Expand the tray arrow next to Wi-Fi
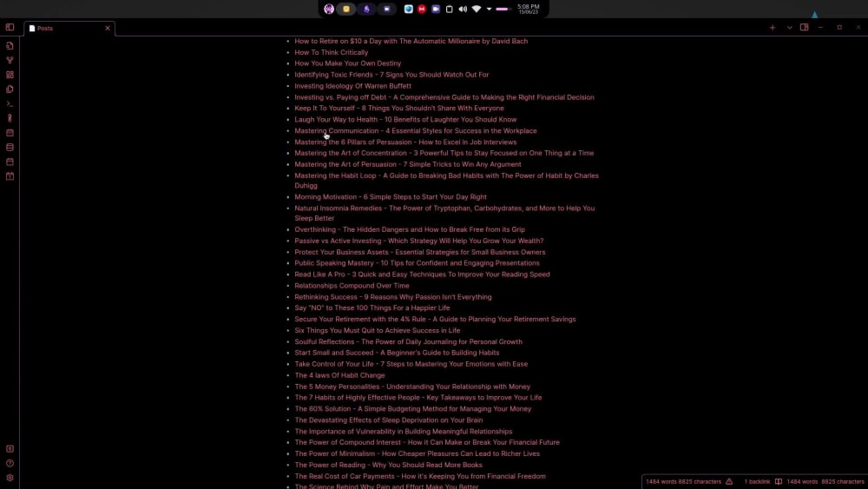Image resolution: width=868 pixels, height=489 pixels. tap(489, 9)
